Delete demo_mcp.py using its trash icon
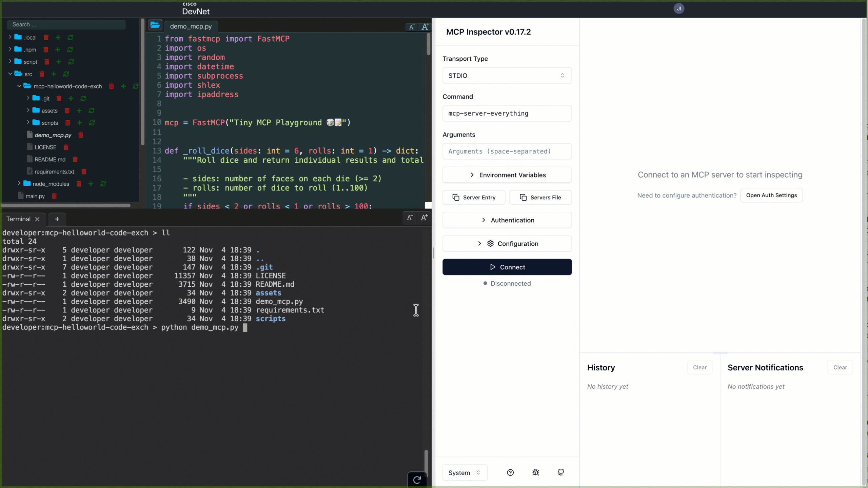Image resolution: width=868 pixels, height=488 pixels. (x=81, y=135)
